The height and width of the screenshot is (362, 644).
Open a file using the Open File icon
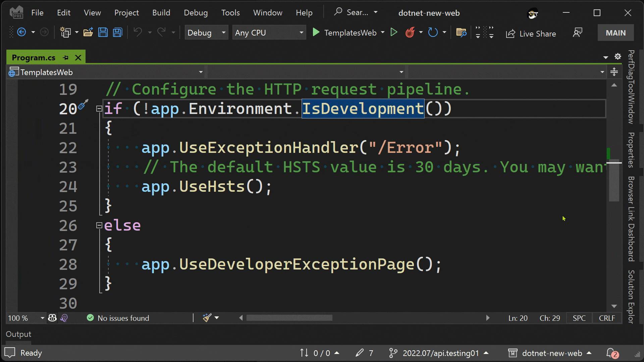click(x=88, y=32)
